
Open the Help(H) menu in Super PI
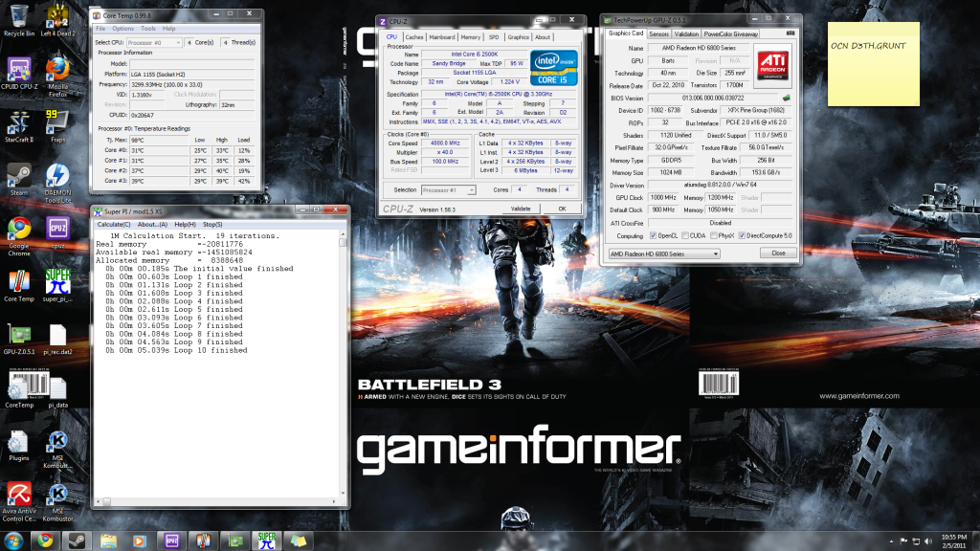click(185, 224)
